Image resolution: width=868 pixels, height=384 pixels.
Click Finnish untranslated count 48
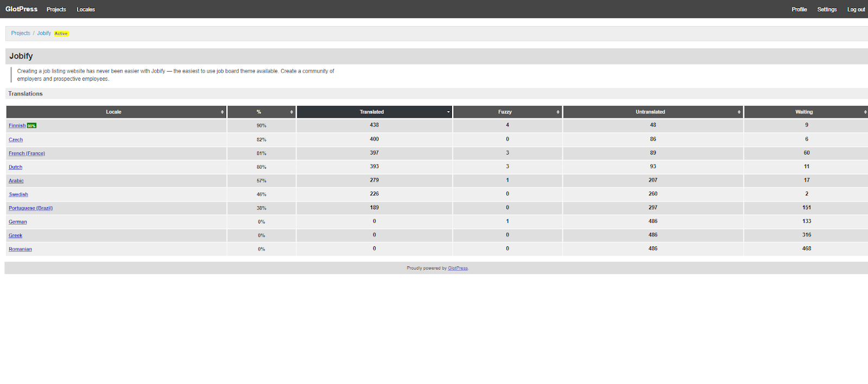coord(653,125)
